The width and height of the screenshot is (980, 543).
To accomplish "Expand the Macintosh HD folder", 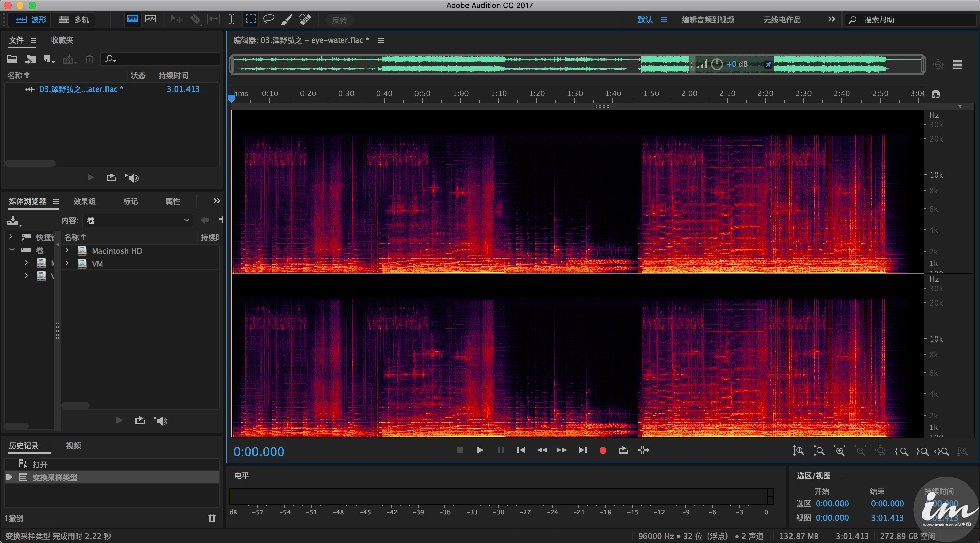I will point(67,251).
